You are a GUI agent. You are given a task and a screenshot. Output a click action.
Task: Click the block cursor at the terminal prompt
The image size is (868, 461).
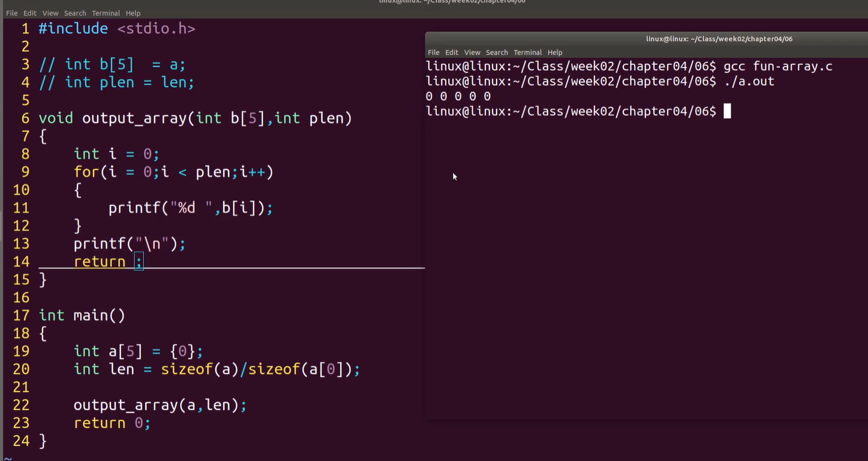(x=727, y=112)
